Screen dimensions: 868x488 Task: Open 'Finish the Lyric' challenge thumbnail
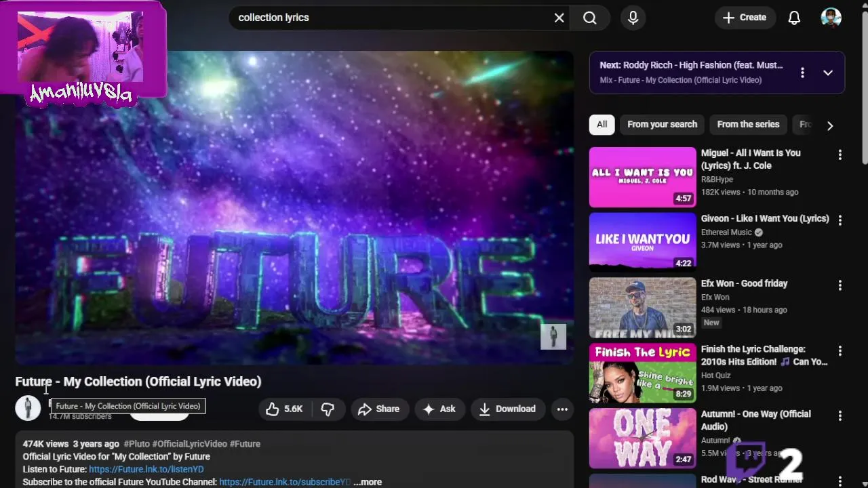click(x=642, y=373)
